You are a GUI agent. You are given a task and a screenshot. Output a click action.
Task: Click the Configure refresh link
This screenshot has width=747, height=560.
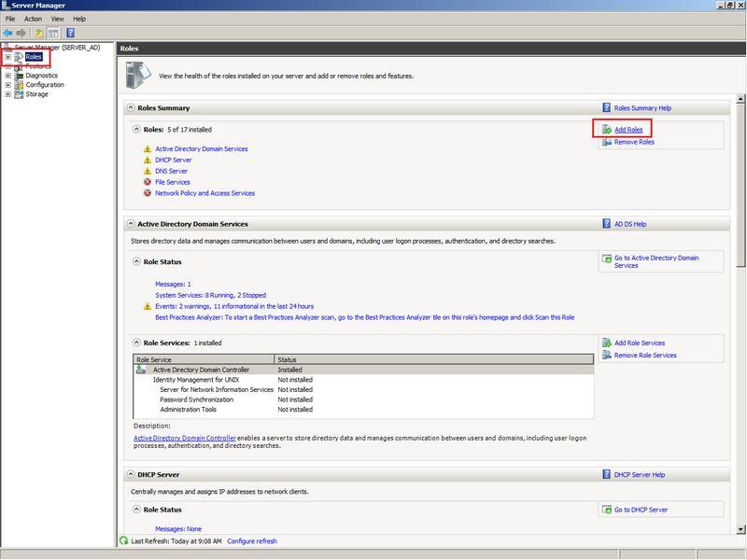(252, 541)
